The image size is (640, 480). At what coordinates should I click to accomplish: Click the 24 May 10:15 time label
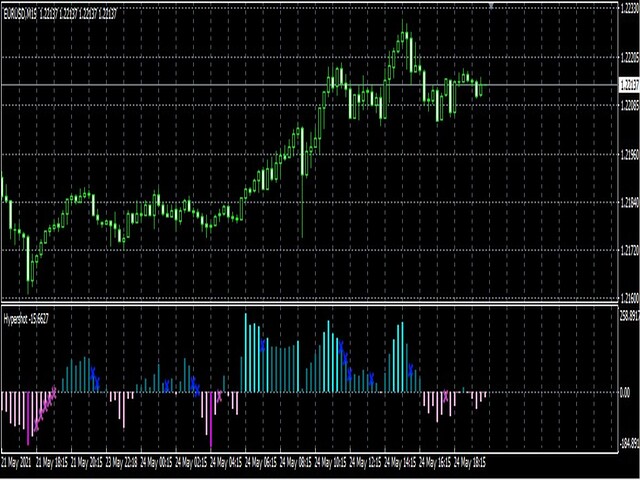click(x=331, y=462)
